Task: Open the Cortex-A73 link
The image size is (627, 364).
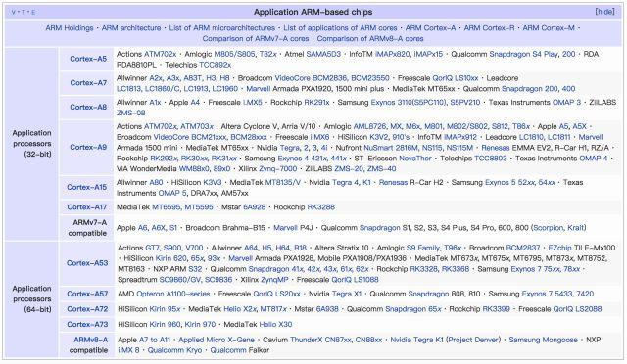Action: tap(87, 324)
